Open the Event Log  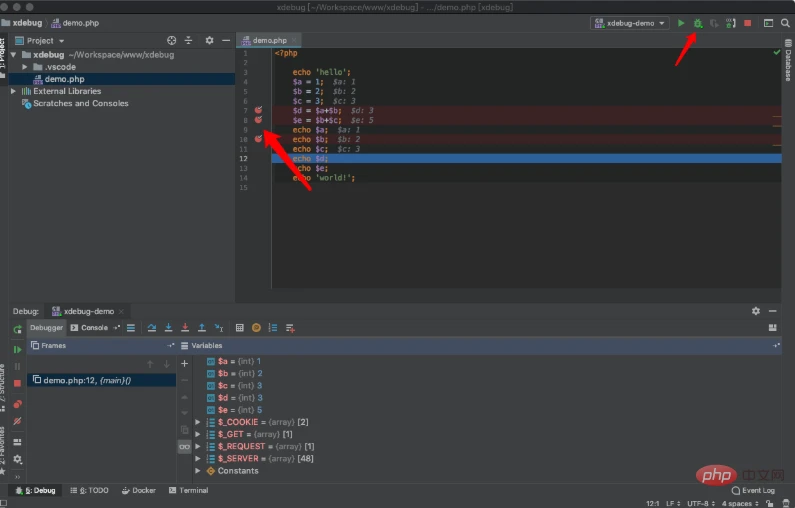coord(753,491)
